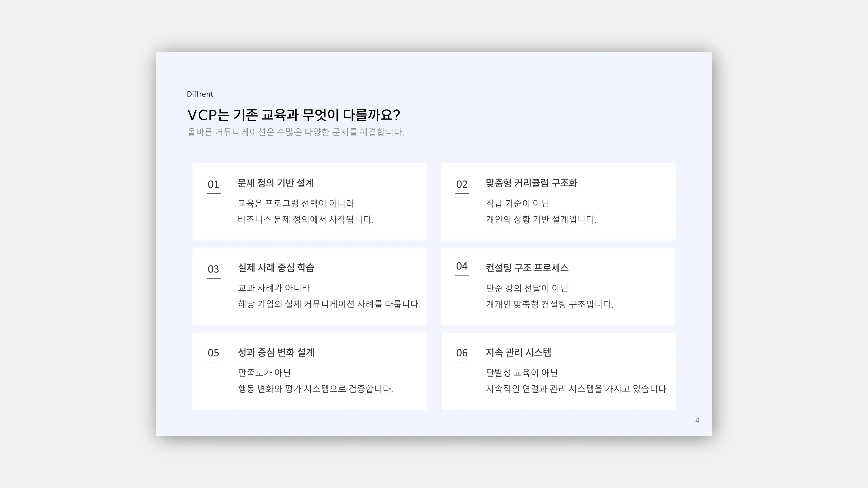Click the line '단순 강의 전달이 아닌'

pos(527,288)
